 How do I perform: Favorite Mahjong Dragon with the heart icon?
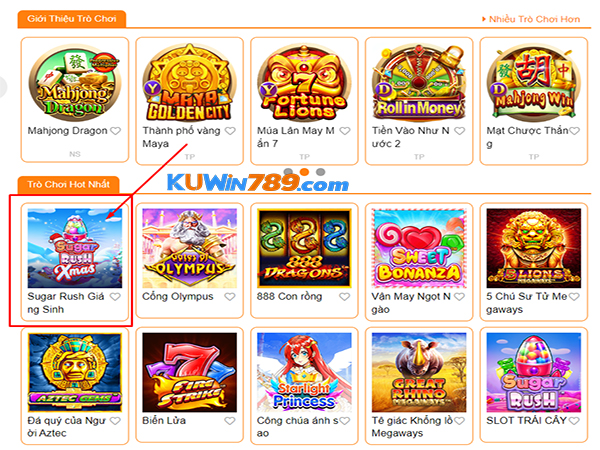coord(116,131)
